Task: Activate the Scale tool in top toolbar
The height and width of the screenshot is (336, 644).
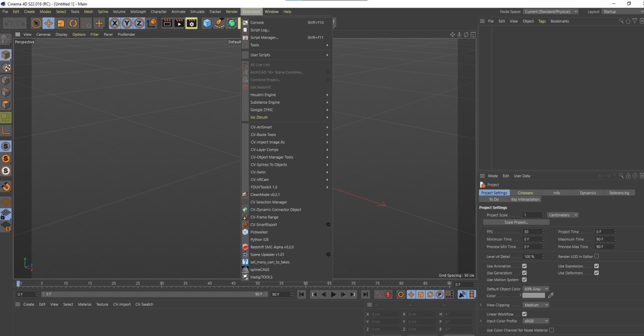Action: coord(61,23)
